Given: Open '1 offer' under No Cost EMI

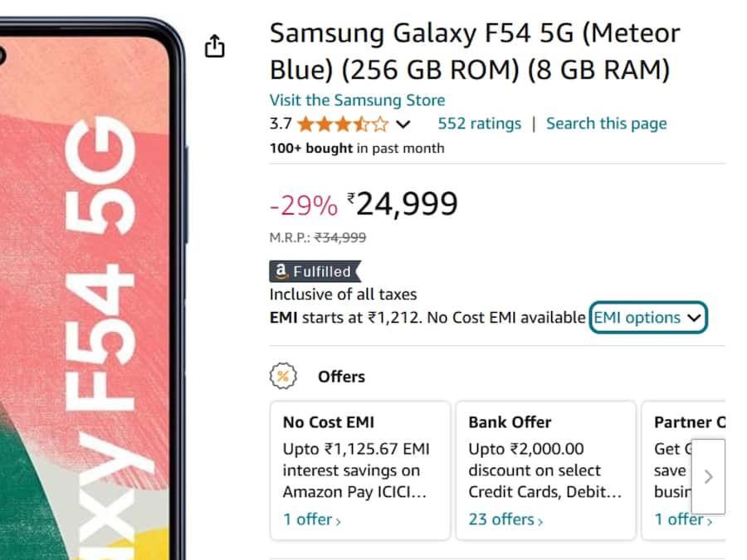Looking at the screenshot, I should point(310,519).
